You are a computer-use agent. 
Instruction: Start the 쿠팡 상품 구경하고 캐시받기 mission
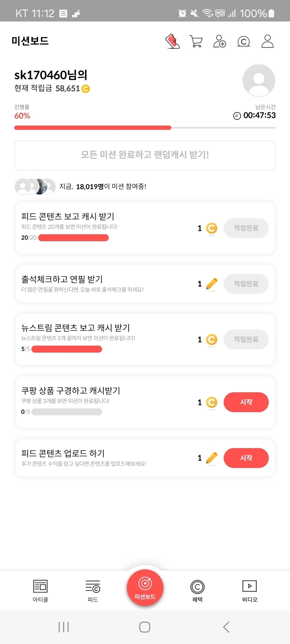pyautogui.click(x=246, y=402)
